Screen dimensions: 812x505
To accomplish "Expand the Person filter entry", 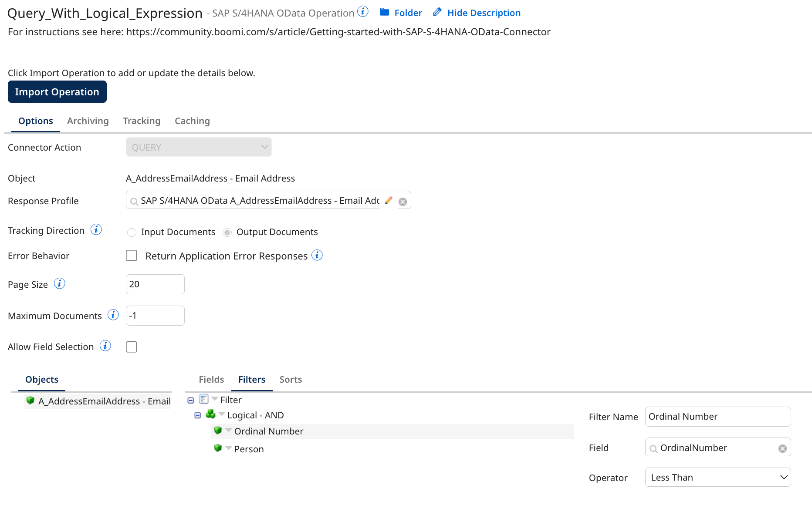I will click(228, 448).
